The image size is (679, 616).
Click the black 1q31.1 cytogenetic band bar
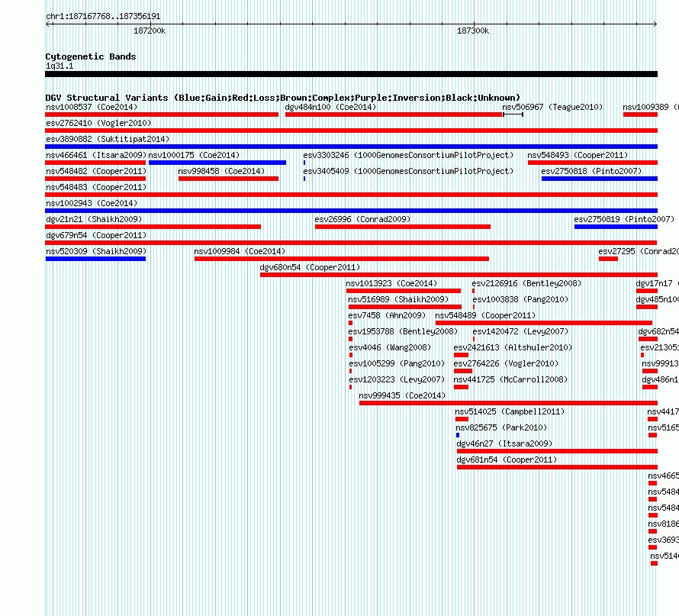pyautogui.click(x=351, y=74)
